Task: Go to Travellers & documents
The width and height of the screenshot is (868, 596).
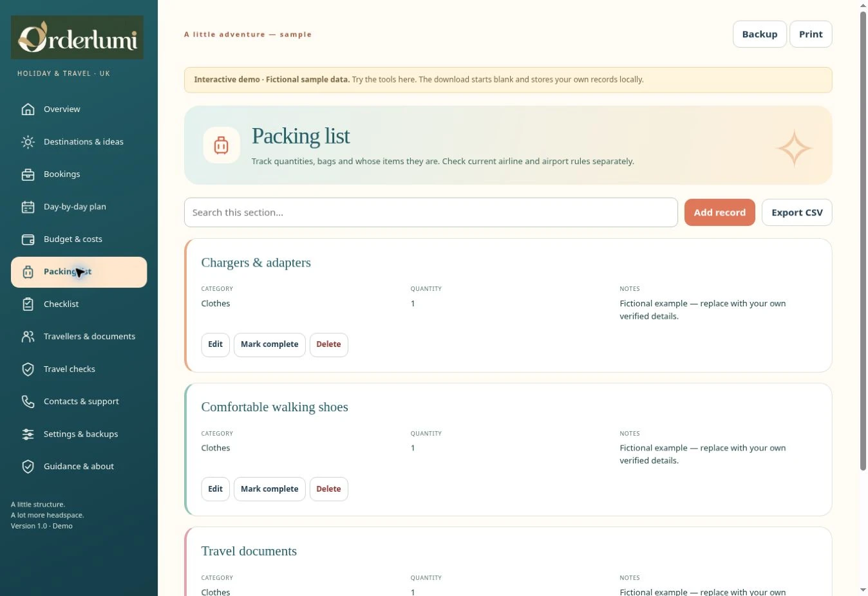Action: [79, 337]
